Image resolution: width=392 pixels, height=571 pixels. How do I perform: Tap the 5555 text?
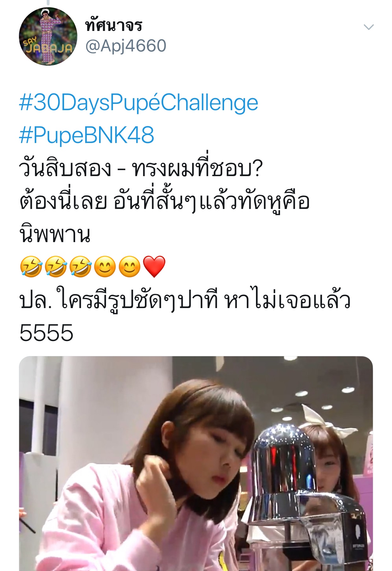(x=46, y=333)
